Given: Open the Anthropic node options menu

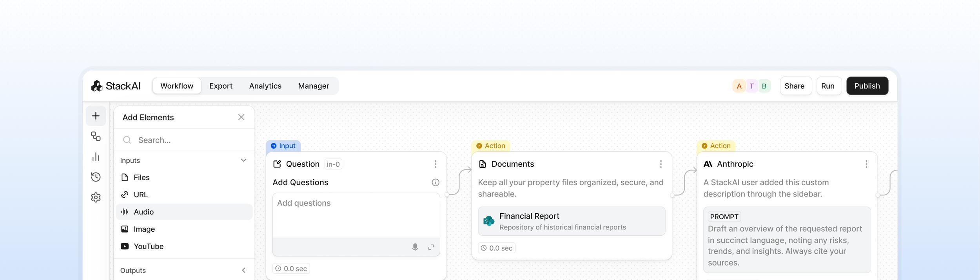Looking at the screenshot, I should (x=866, y=164).
